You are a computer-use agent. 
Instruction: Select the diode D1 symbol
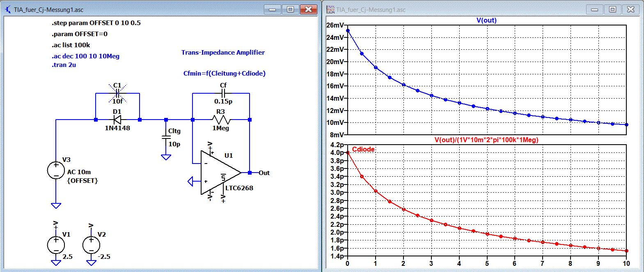pos(117,120)
